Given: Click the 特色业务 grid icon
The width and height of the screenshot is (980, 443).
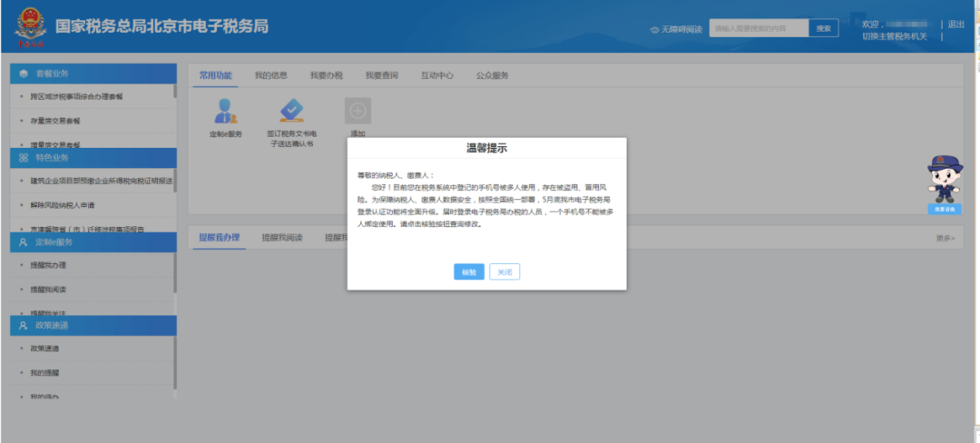Looking at the screenshot, I should click(x=24, y=158).
